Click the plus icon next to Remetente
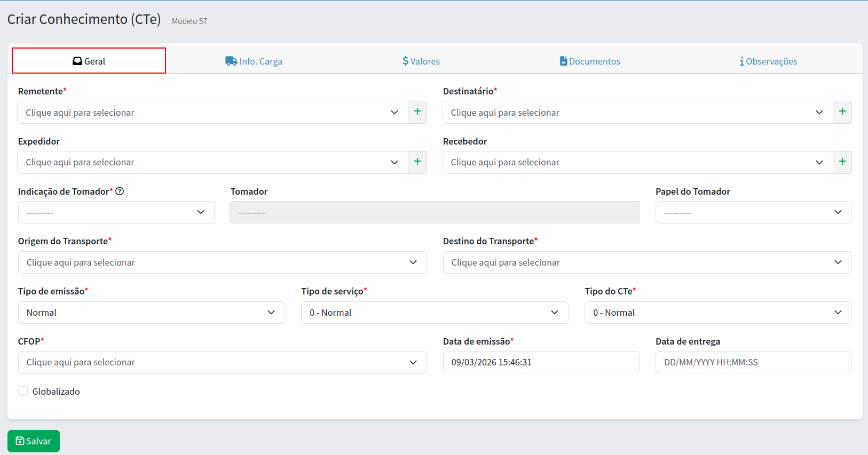Screen dimensions: 868x455 click(x=417, y=112)
